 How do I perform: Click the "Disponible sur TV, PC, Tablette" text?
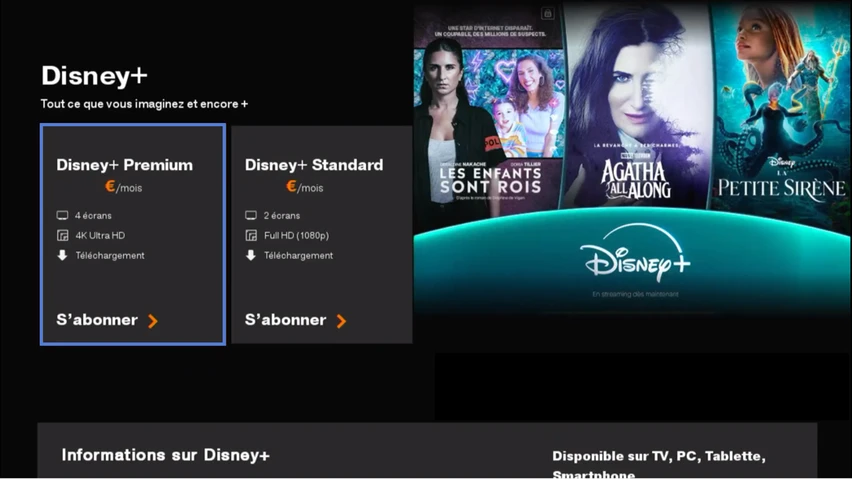coord(658,456)
